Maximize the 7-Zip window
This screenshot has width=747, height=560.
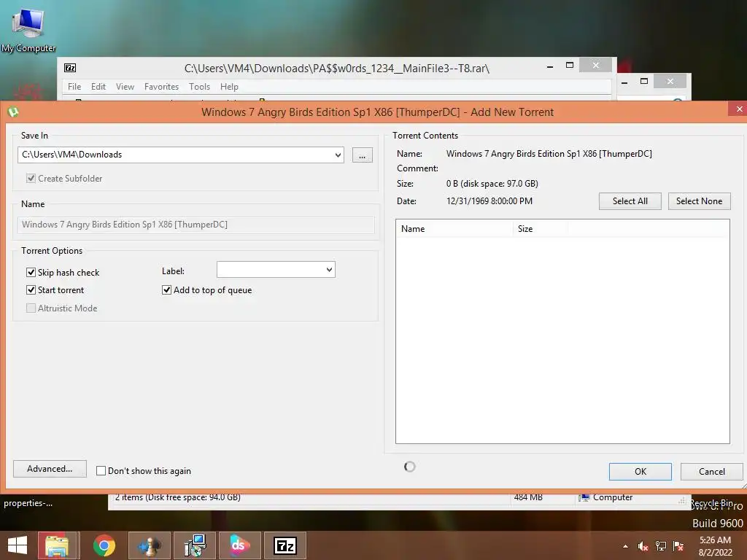569,65
